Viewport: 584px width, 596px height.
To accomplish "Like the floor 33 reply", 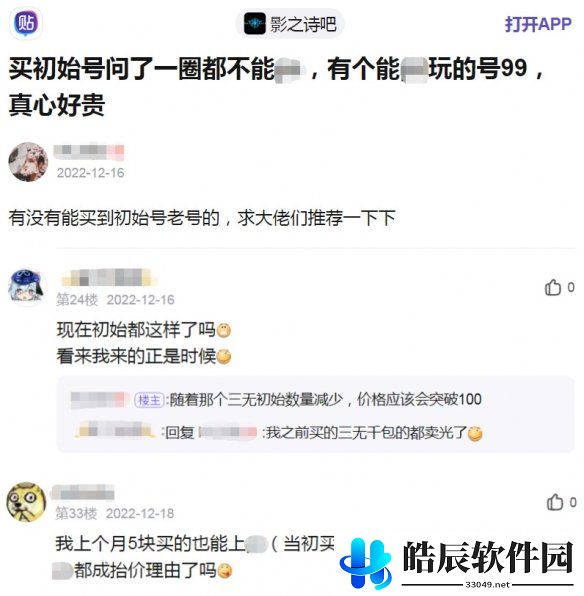I will (x=562, y=502).
